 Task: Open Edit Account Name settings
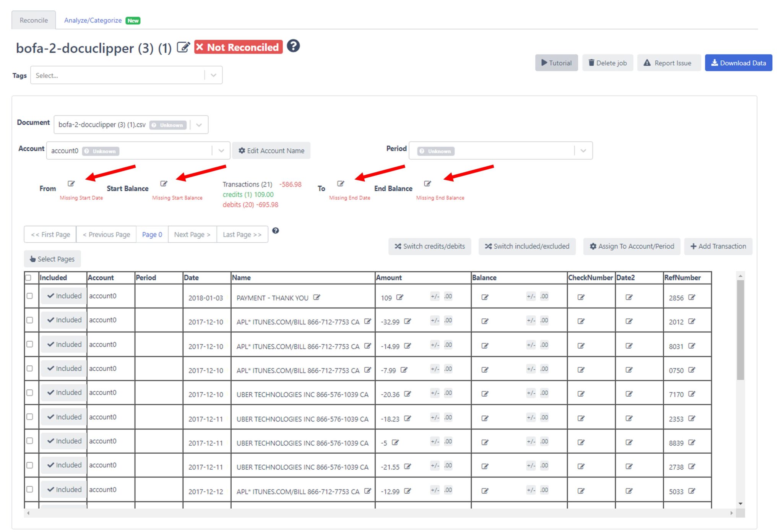[271, 150]
